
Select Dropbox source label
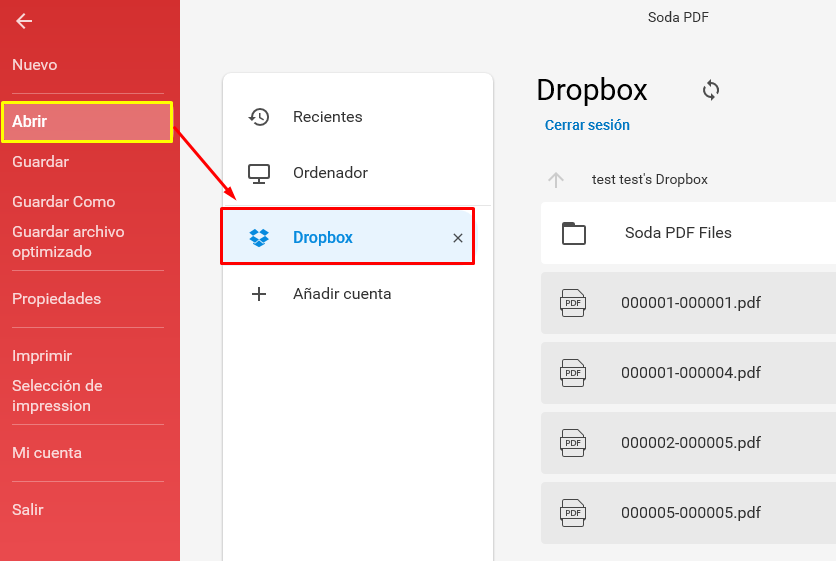tap(323, 237)
